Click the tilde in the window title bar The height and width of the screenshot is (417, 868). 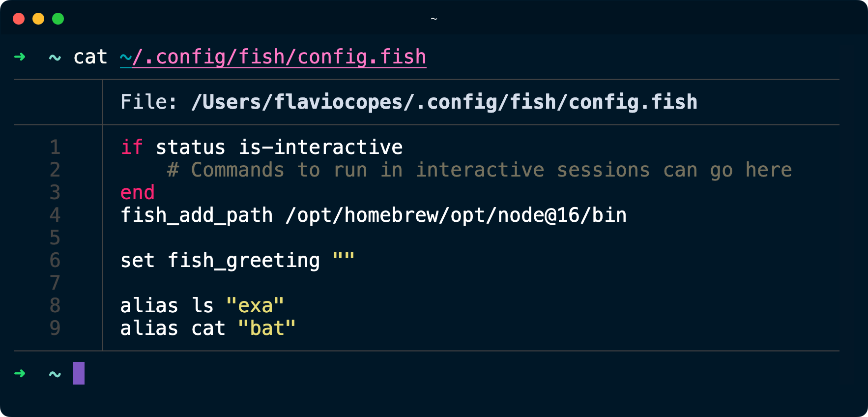[434, 19]
